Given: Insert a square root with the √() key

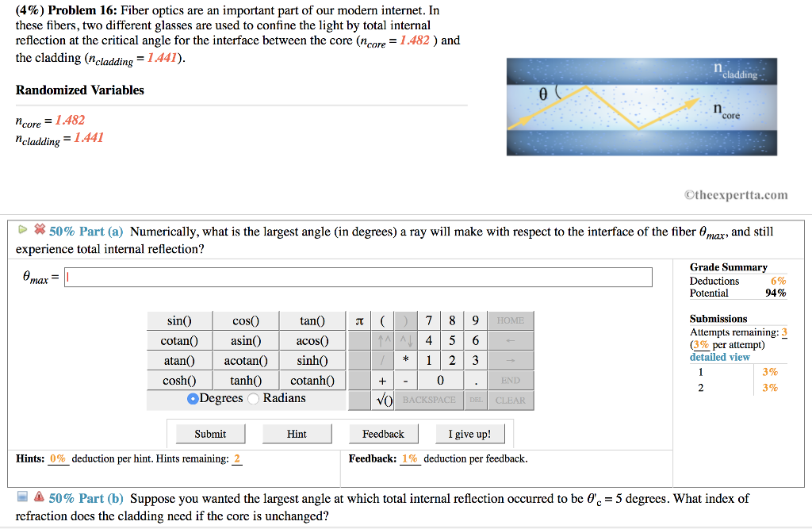Looking at the screenshot, I should [x=383, y=401].
